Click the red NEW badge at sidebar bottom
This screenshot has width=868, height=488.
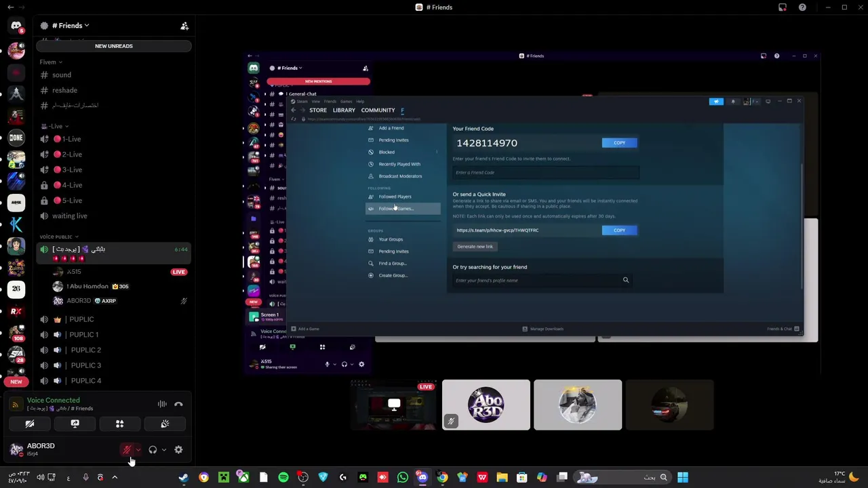click(x=16, y=382)
